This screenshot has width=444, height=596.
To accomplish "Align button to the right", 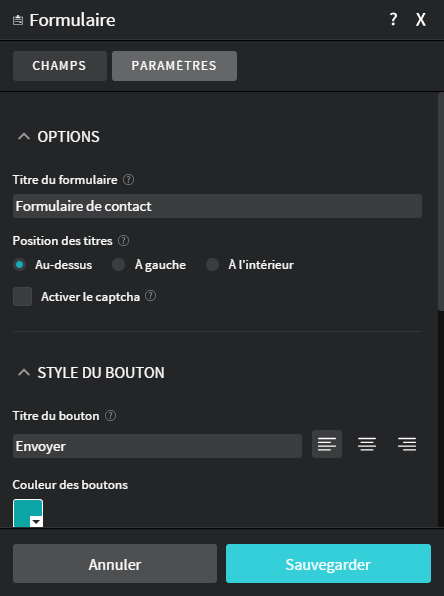I will 407,444.
